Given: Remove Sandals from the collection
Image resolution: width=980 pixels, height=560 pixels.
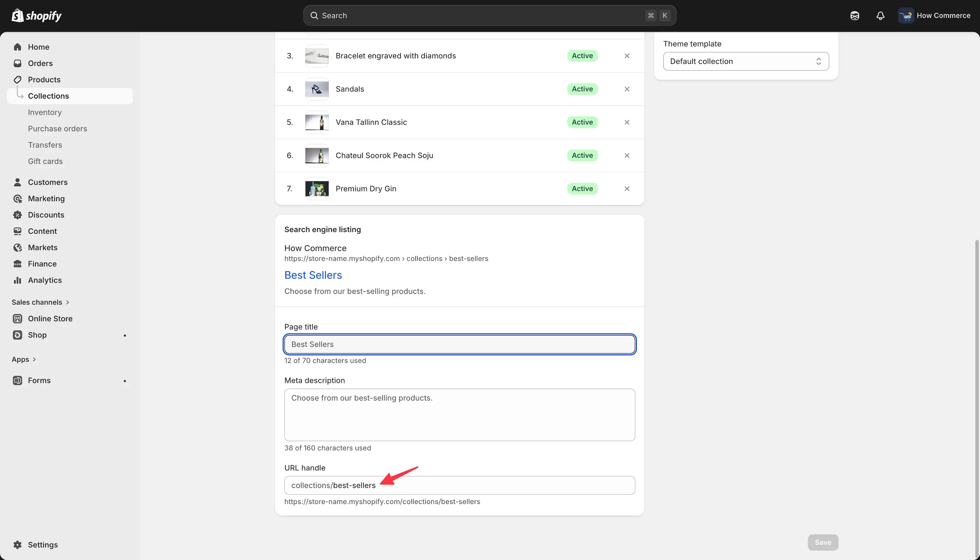Looking at the screenshot, I should point(627,89).
